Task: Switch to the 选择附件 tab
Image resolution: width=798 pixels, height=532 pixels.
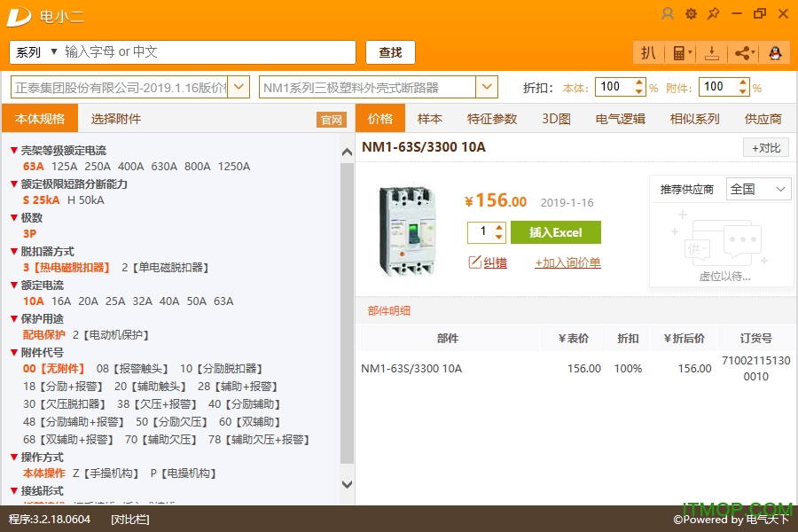Action: pos(115,119)
